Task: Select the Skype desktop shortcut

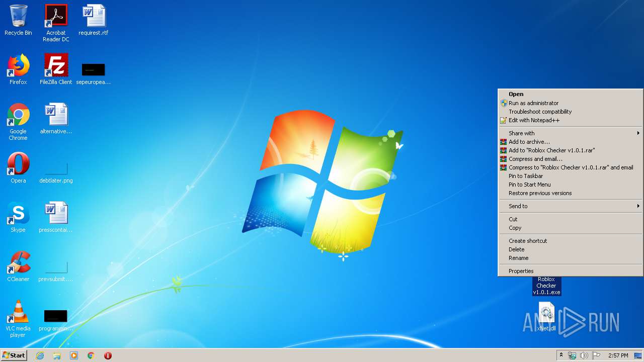Action: point(18,217)
